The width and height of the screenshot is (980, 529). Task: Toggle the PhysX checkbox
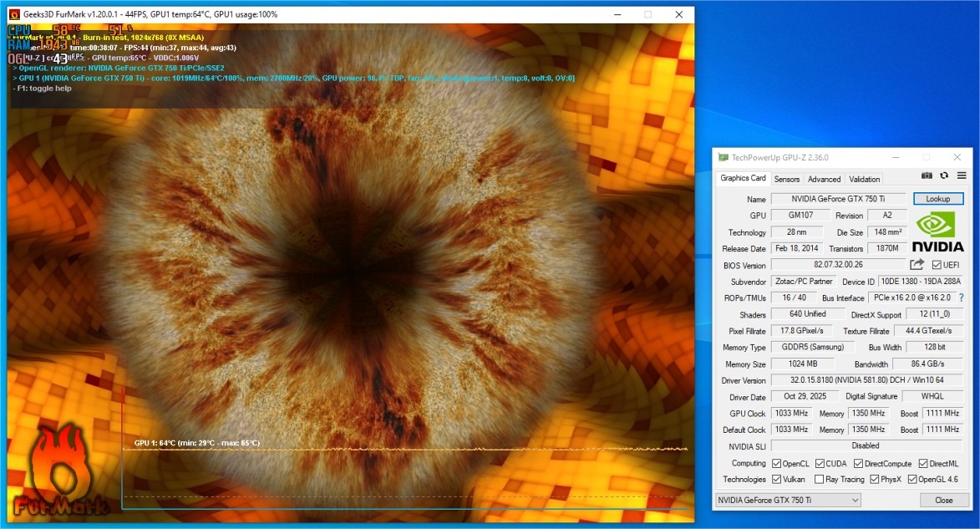[x=875, y=479]
